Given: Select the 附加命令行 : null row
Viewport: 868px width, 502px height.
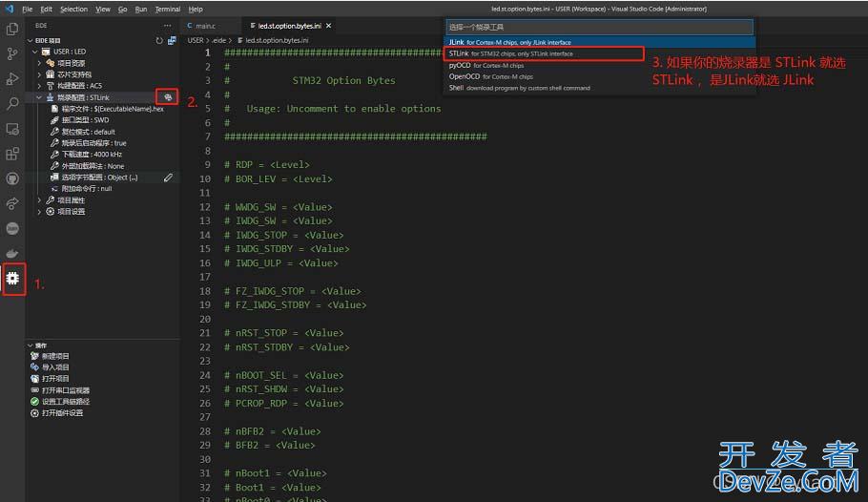Looking at the screenshot, I should pos(103,188).
